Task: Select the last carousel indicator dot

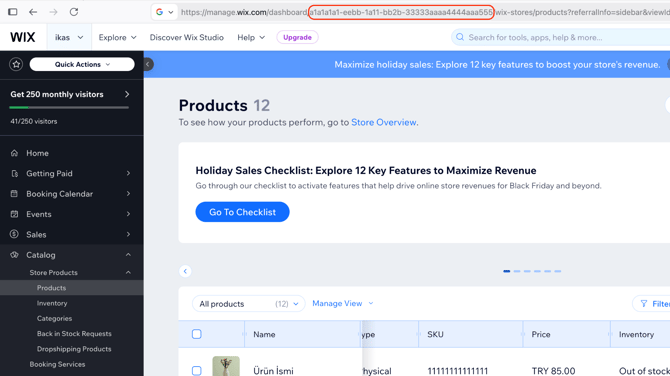Action: point(558,271)
